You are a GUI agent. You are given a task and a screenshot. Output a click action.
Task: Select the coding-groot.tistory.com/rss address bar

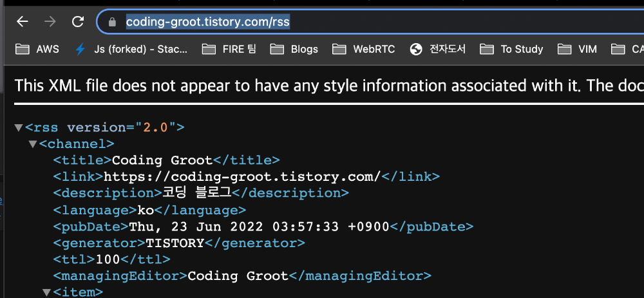pyautogui.click(x=372, y=22)
